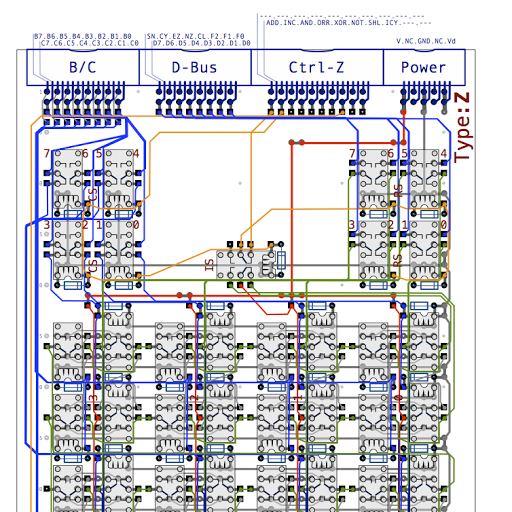Click the upper CS relay label
This screenshot has width=512, height=512.
click(93, 195)
